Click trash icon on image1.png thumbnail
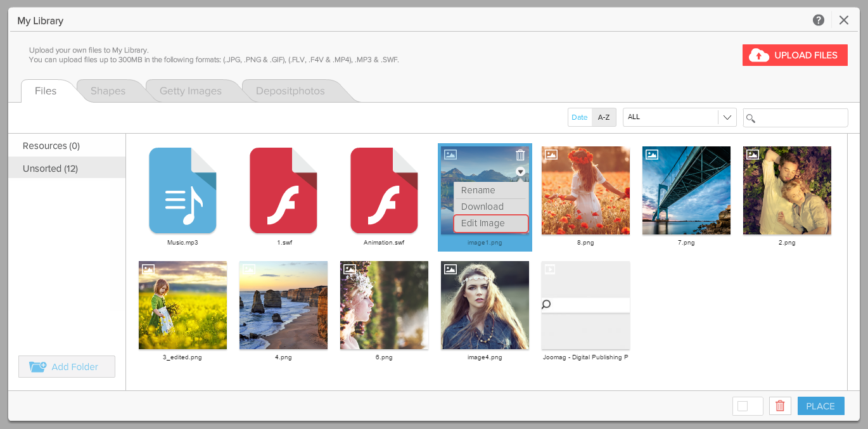 pyautogui.click(x=520, y=155)
